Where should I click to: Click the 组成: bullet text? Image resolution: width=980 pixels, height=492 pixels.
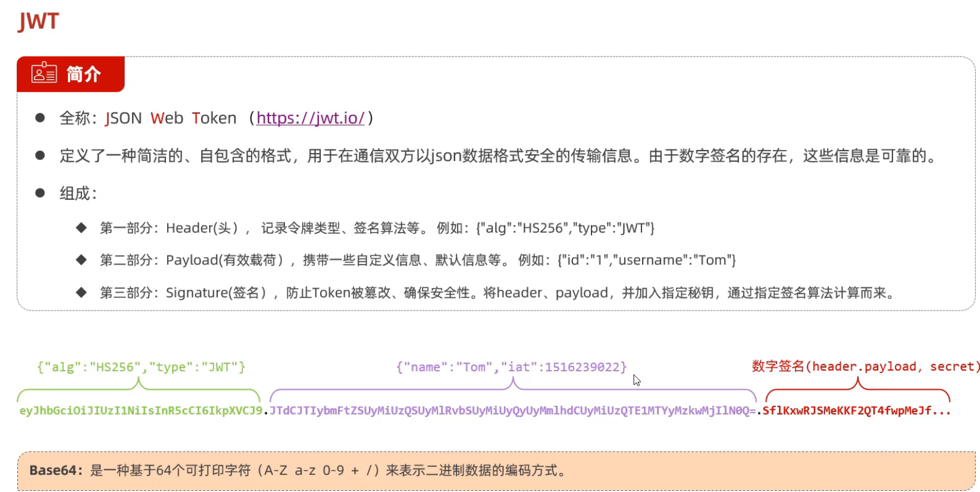[x=78, y=193]
